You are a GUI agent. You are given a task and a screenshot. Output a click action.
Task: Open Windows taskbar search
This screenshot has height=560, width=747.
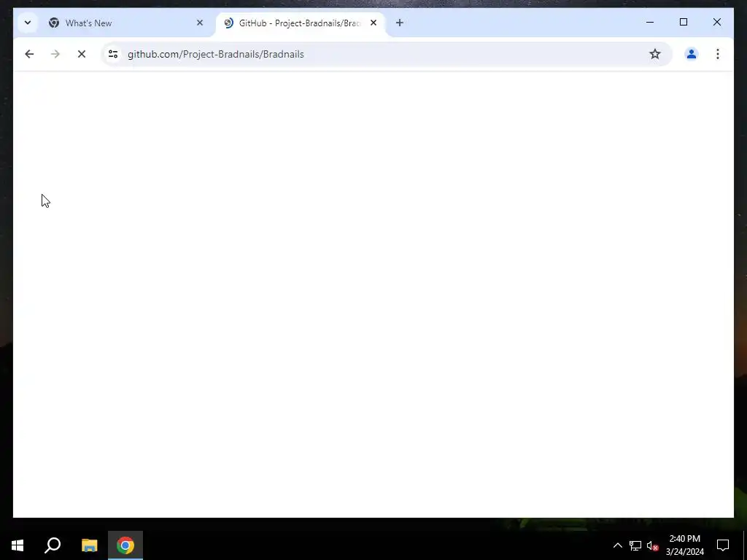(53, 545)
